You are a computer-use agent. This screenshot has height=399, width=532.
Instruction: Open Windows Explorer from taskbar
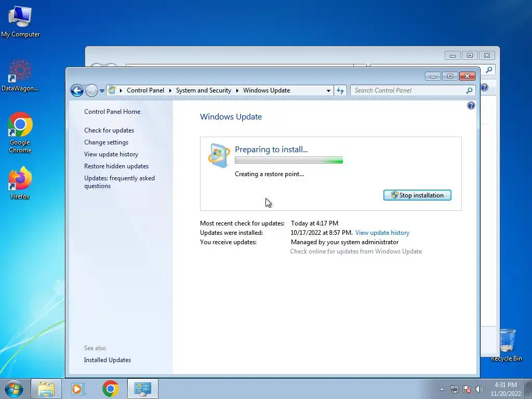coord(46,389)
